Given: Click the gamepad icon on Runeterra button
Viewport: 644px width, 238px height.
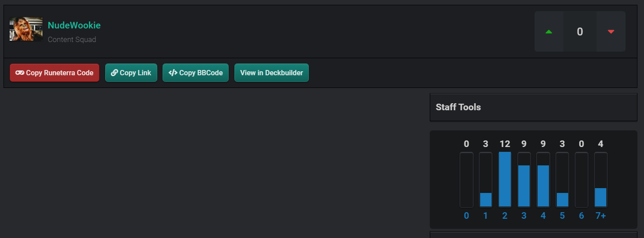Looking at the screenshot, I should tap(20, 73).
